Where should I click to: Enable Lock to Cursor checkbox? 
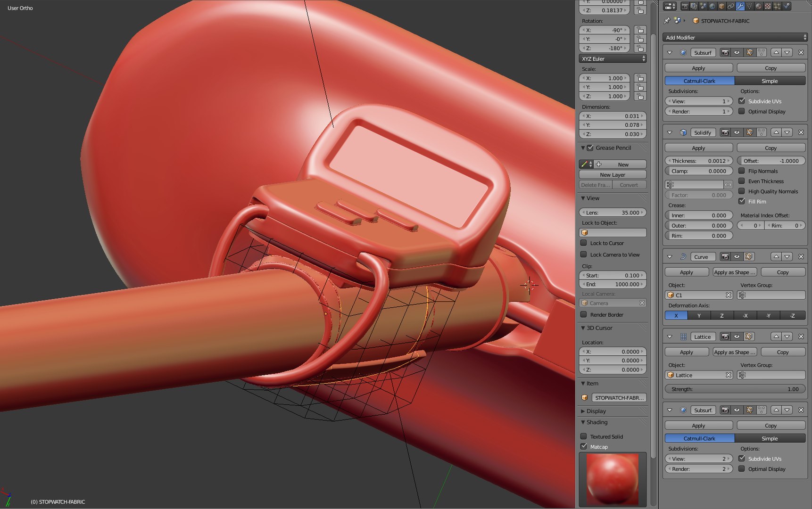(x=584, y=243)
